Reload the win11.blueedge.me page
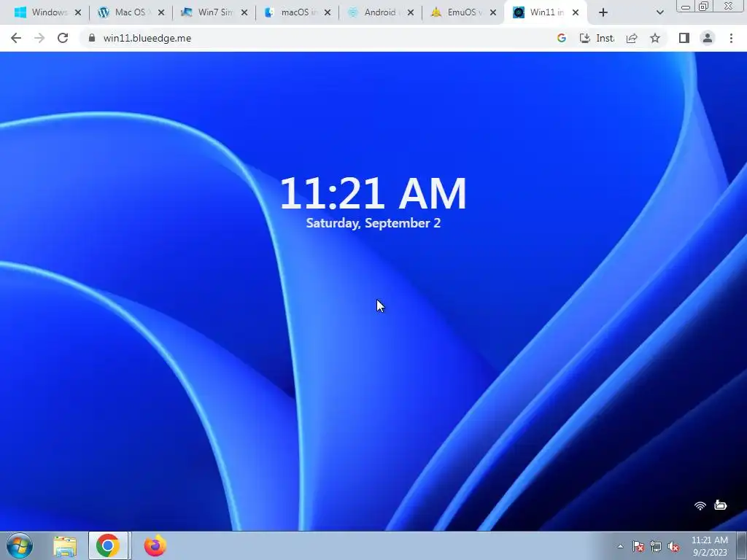The height and width of the screenshot is (560, 747). point(63,38)
